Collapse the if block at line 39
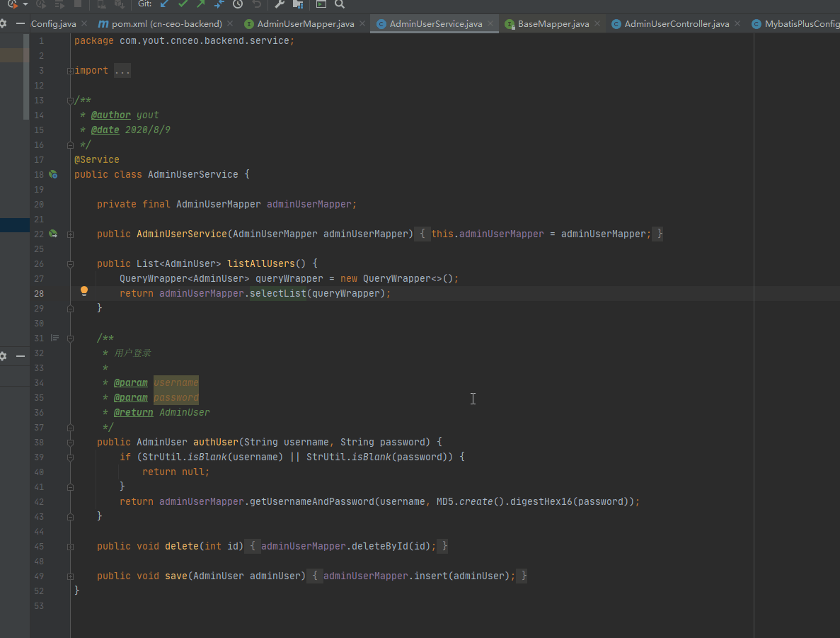 [x=70, y=457]
